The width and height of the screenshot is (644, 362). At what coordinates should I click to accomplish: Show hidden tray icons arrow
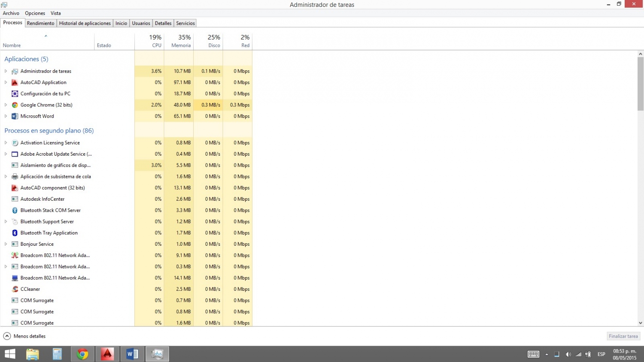click(547, 354)
